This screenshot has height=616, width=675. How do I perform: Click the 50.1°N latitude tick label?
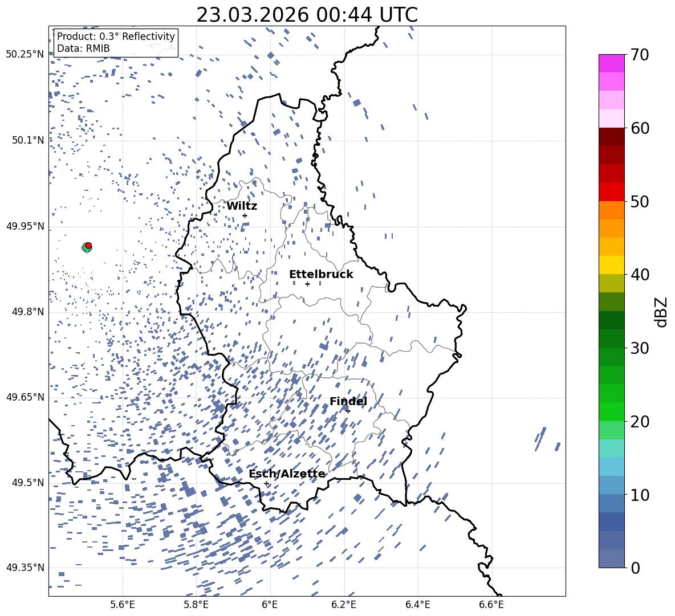(28, 140)
